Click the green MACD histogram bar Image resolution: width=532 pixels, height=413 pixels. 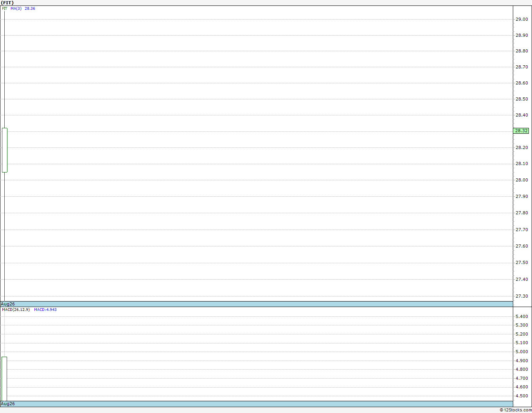4,379
